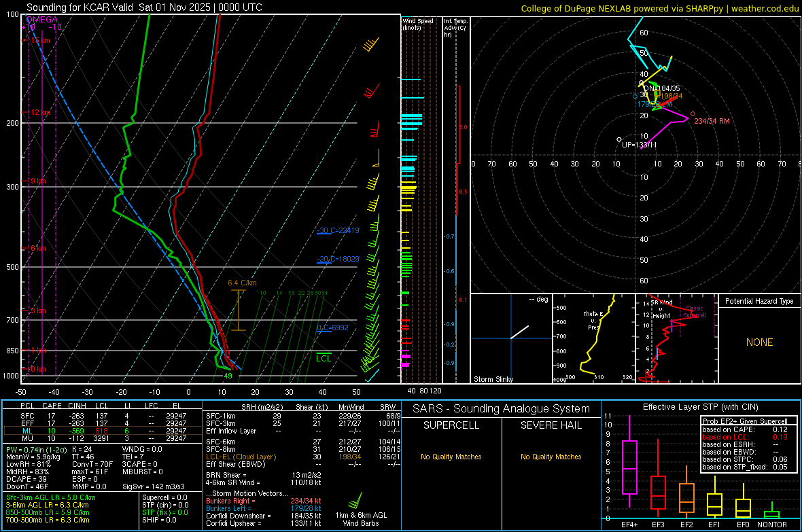Click the 'DCAPE = 39' value
The width and height of the screenshot is (802, 532).
click(x=26, y=479)
